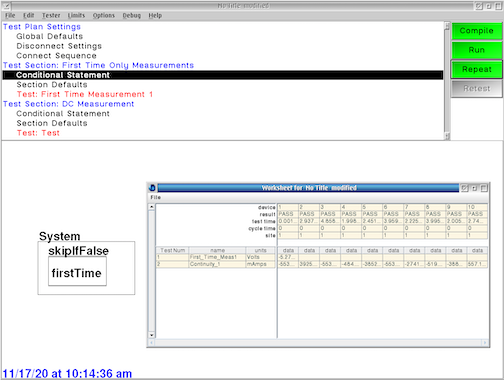Click the worksheet scroll down arrow

point(152,335)
